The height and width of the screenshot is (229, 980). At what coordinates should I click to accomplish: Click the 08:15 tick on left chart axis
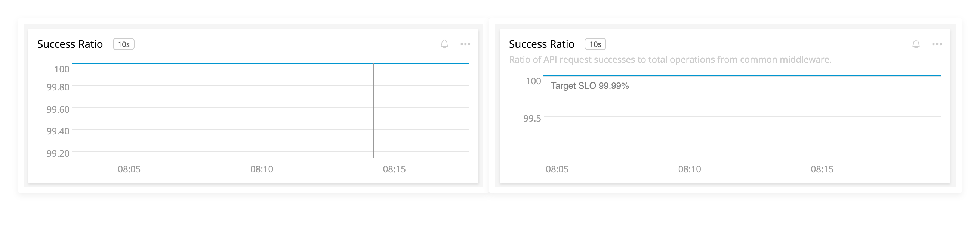point(394,169)
